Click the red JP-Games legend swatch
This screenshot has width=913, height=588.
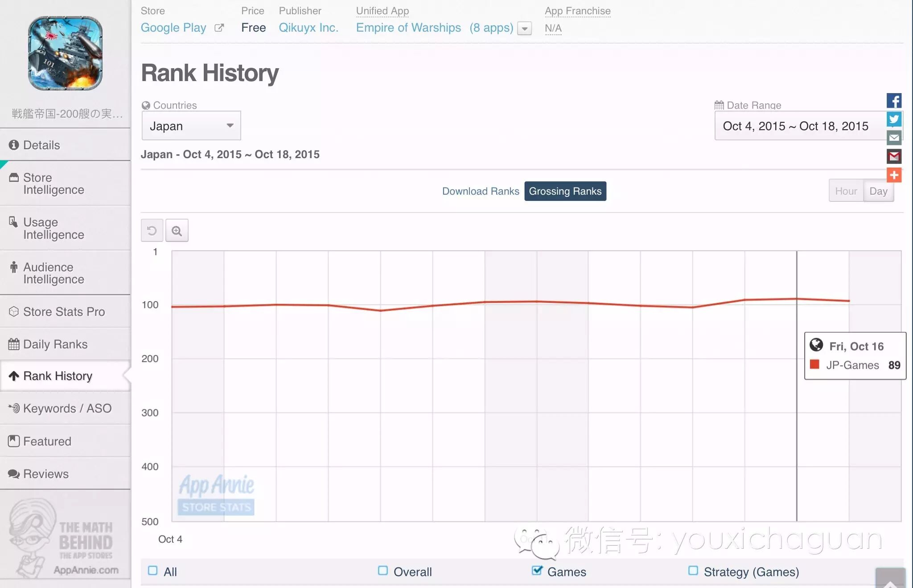point(814,365)
